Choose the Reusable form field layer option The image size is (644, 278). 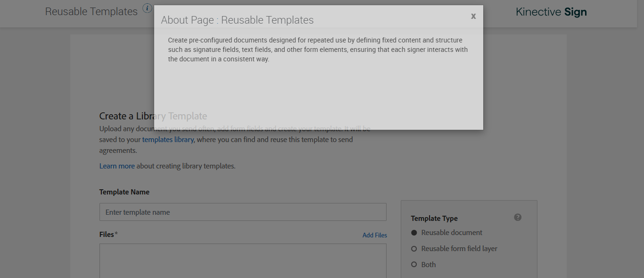pyautogui.click(x=414, y=249)
